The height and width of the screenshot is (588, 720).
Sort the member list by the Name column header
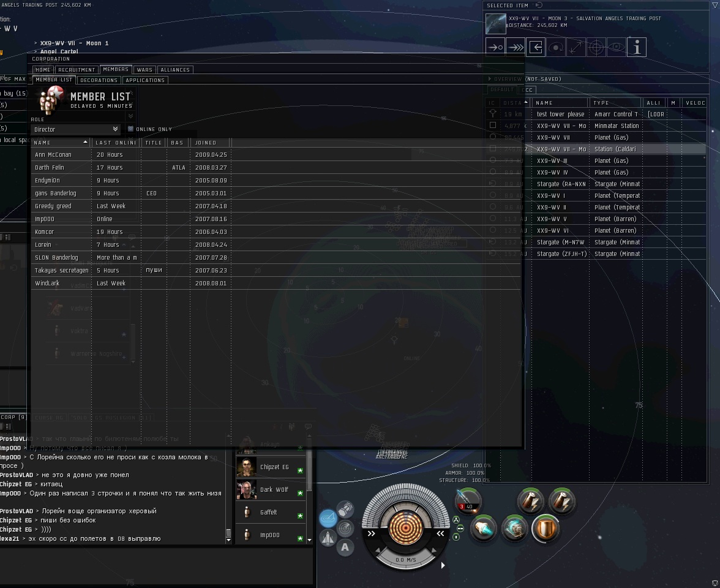60,142
